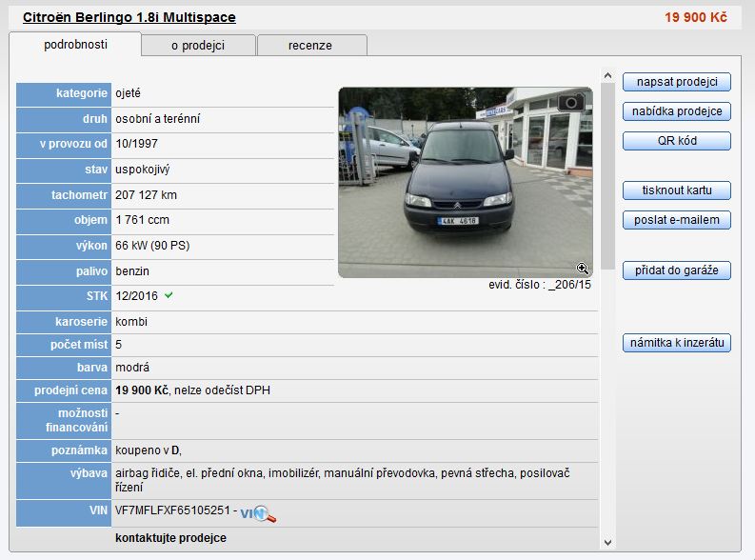The height and width of the screenshot is (560, 755).
Task: Click poslat e-mailem button
Action: point(677,220)
